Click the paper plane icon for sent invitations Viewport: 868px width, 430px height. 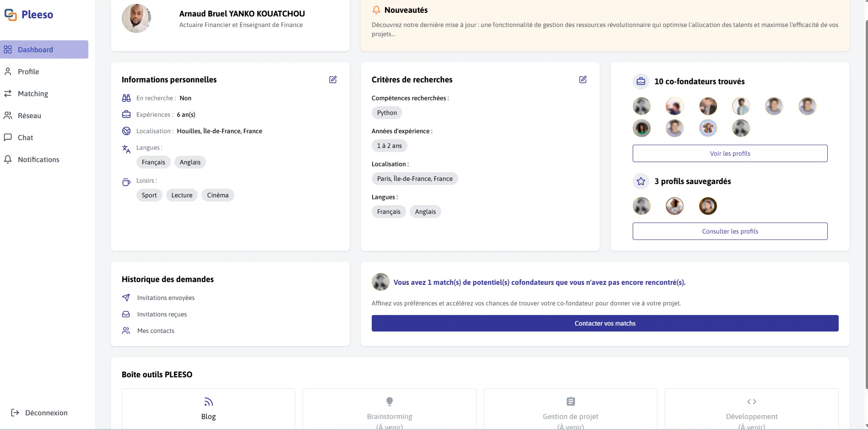coord(126,298)
